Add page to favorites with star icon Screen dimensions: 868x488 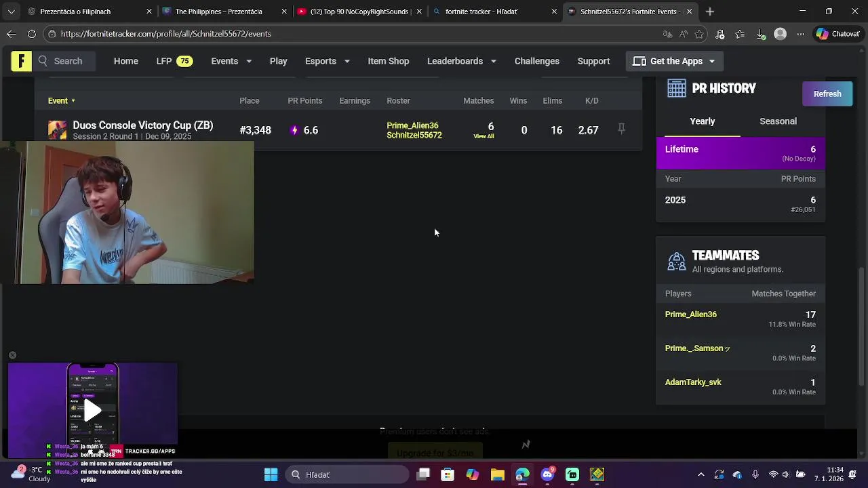700,34
